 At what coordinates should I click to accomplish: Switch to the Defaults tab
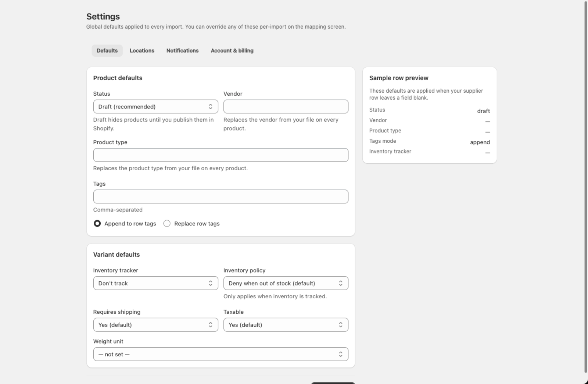(x=107, y=51)
